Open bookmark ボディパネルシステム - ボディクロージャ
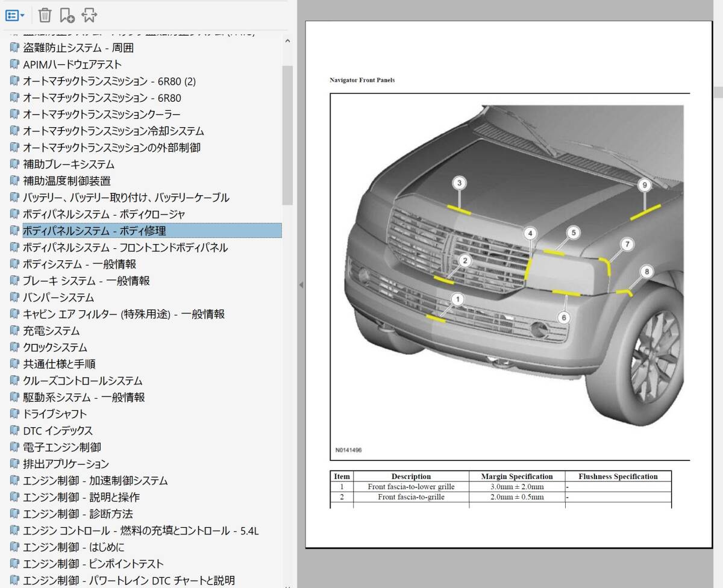The width and height of the screenshot is (723, 588). [104, 214]
